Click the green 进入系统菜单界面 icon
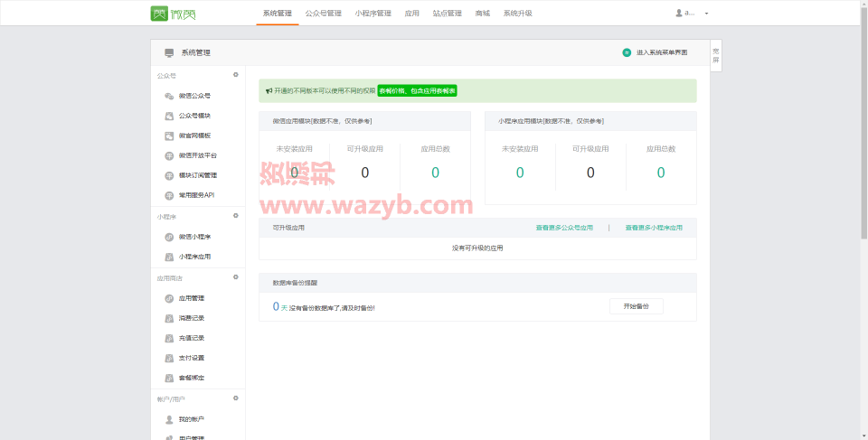 tap(627, 52)
